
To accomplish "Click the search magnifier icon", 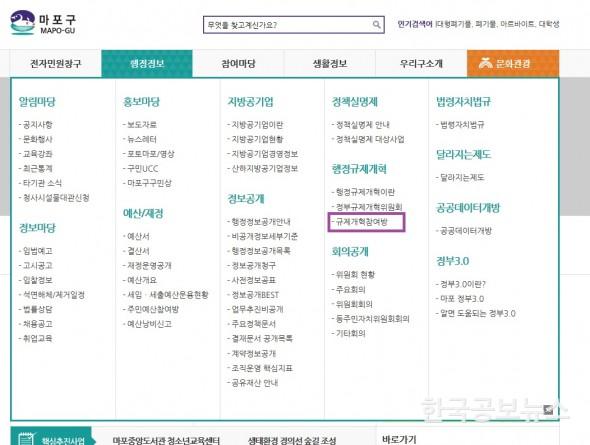I will pos(376,25).
